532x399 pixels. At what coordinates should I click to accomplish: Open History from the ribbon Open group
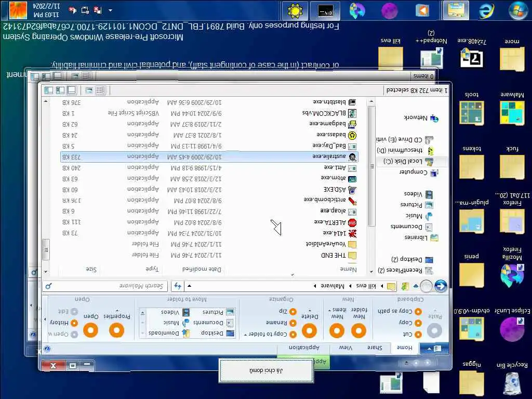coord(63,323)
